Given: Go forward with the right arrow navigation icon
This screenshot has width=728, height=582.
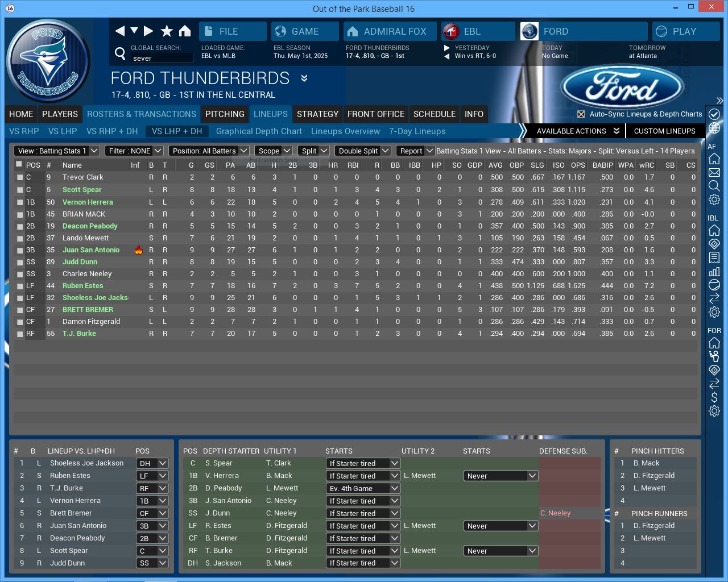Looking at the screenshot, I should [148, 31].
